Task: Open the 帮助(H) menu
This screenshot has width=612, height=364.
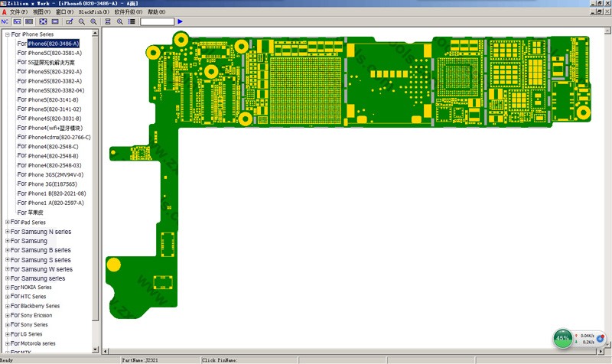Action: click(155, 12)
